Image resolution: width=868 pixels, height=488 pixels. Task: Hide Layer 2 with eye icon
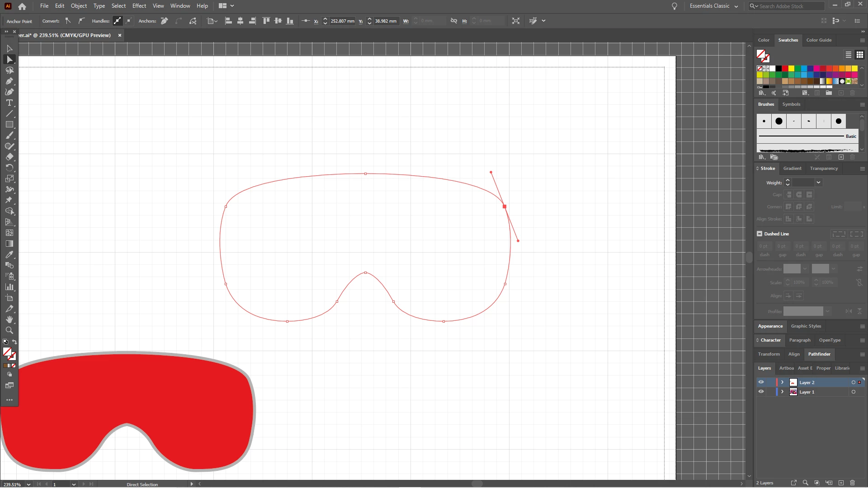(x=761, y=382)
